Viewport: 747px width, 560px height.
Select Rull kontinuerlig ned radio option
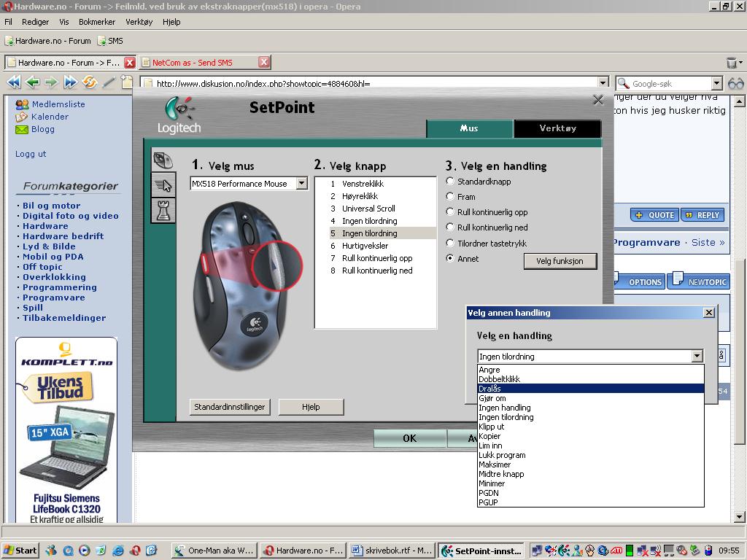point(449,227)
